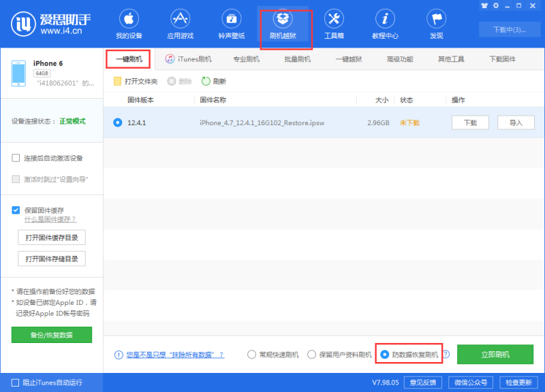Click the 状态 column header

click(x=407, y=100)
